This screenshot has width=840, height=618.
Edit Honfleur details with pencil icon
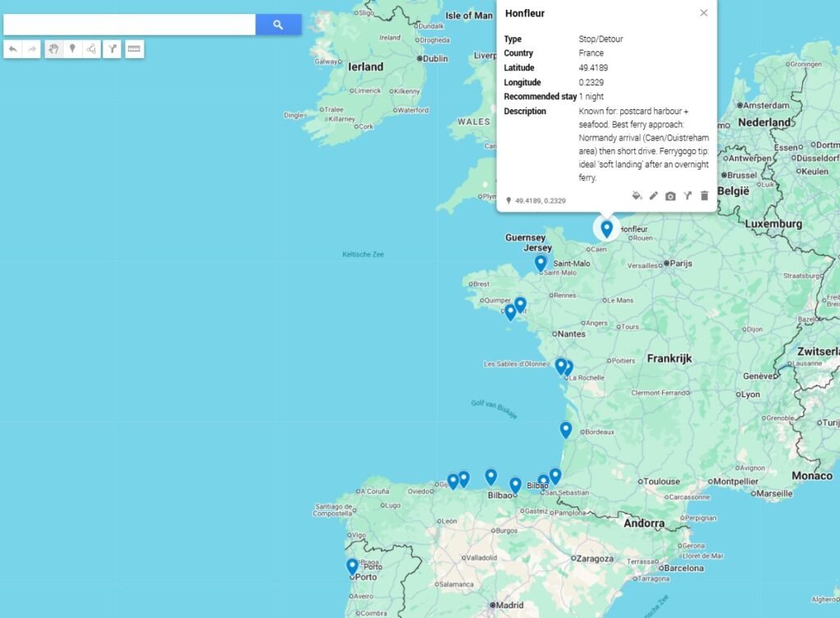tap(654, 196)
